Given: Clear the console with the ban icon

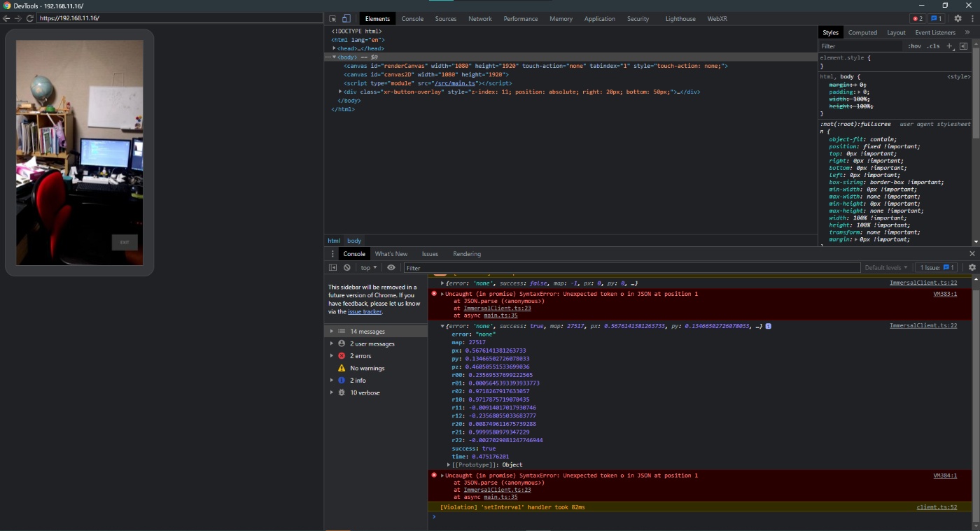Looking at the screenshot, I should tap(346, 267).
